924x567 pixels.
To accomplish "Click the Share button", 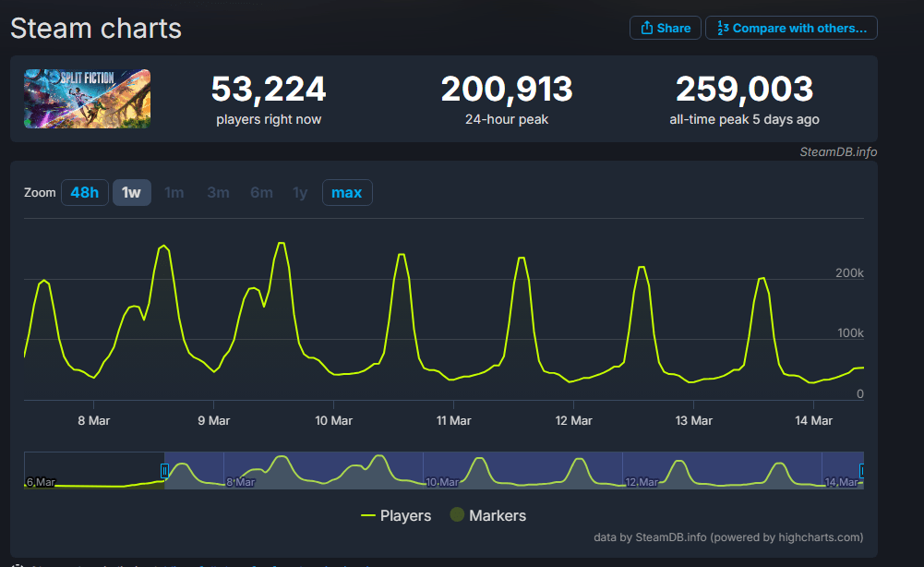I will click(x=666, y=28).
